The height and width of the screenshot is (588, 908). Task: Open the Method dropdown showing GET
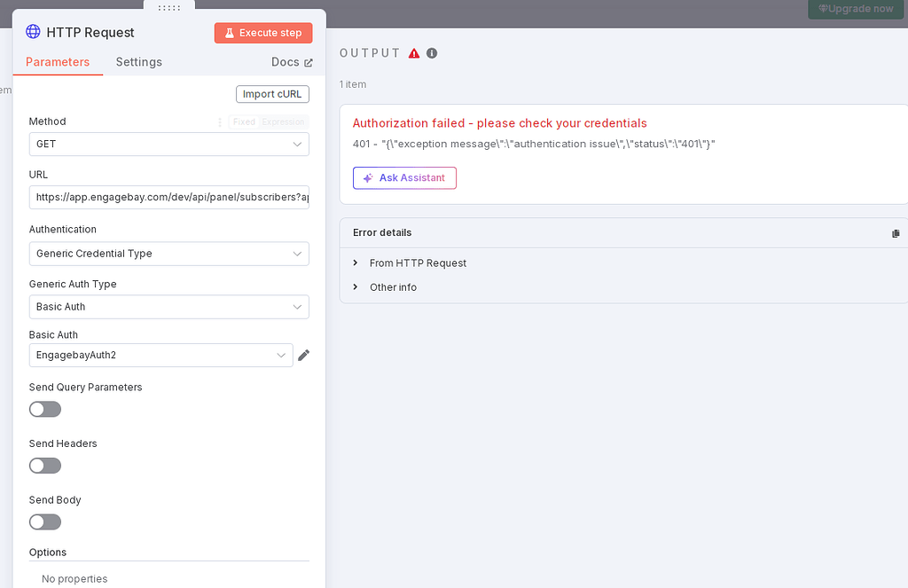[x=168, y=144]
